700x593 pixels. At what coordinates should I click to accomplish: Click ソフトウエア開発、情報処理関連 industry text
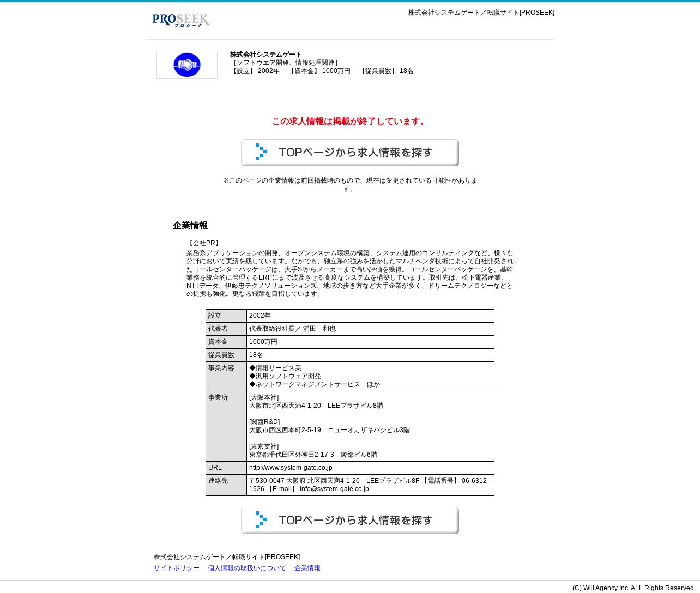coord(285,63)
